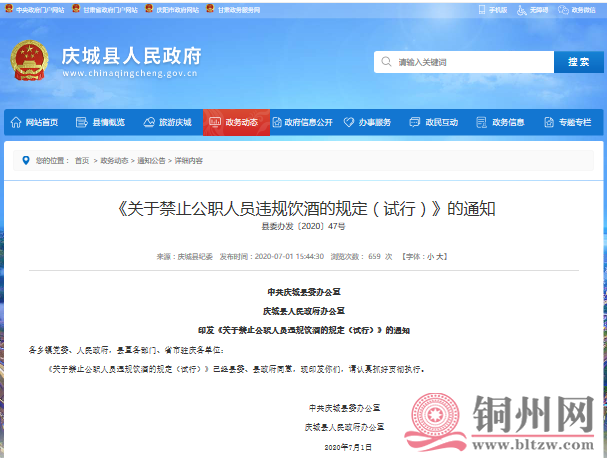Click the search magnifier icon
Viewport: 607px width, 458px height.
coord(386,62)
